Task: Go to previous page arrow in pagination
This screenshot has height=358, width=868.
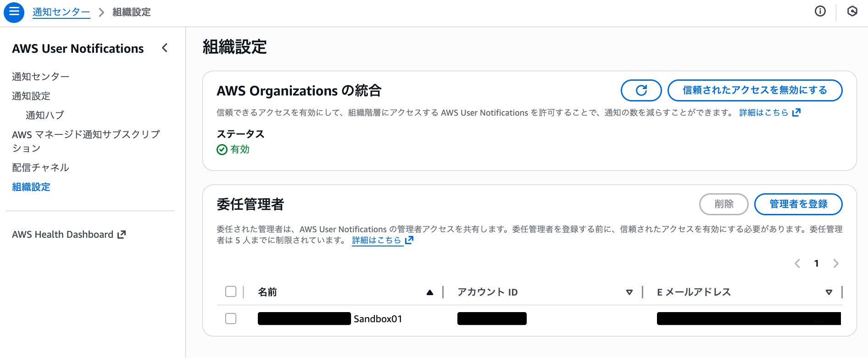Action: [797, 263]
